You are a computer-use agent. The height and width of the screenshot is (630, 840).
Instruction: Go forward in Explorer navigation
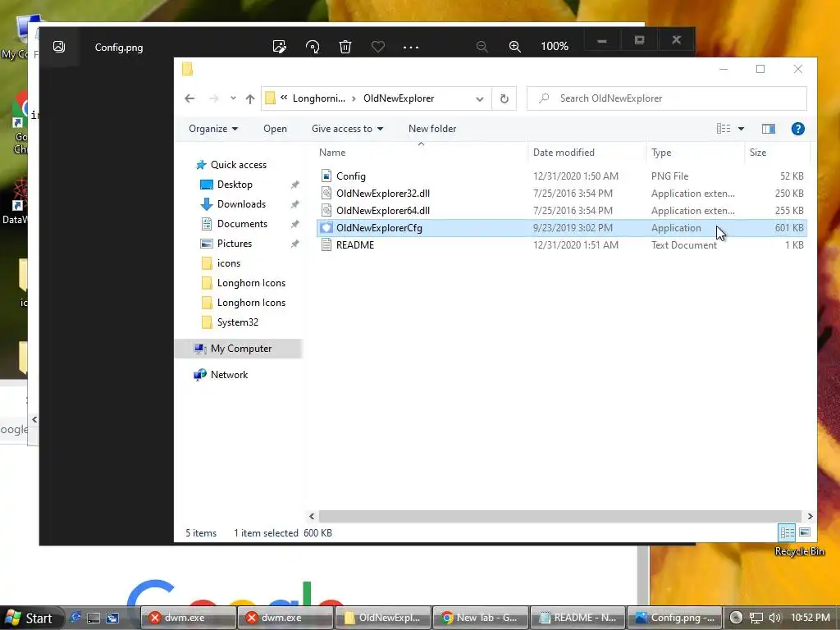tap(214, 98)
